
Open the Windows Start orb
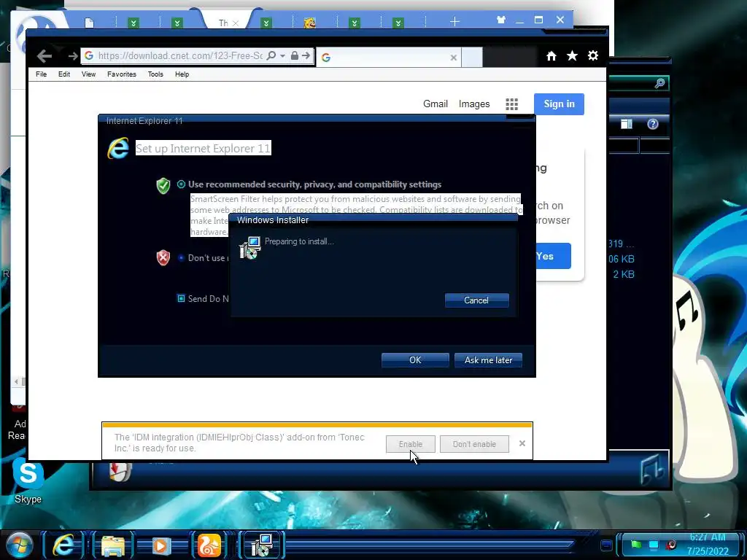point(20,545)
